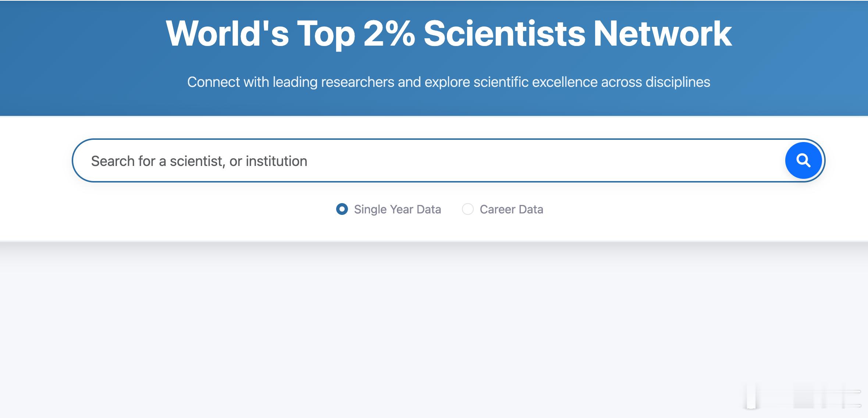Image resolution: width=868 pixels, height=418 pixels.
Task: Switch dataset to Single Year Data
Action: pos(342,209)
